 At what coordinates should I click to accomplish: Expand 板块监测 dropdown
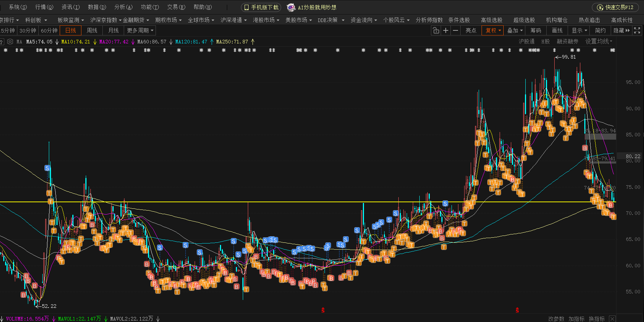point(71,20)
